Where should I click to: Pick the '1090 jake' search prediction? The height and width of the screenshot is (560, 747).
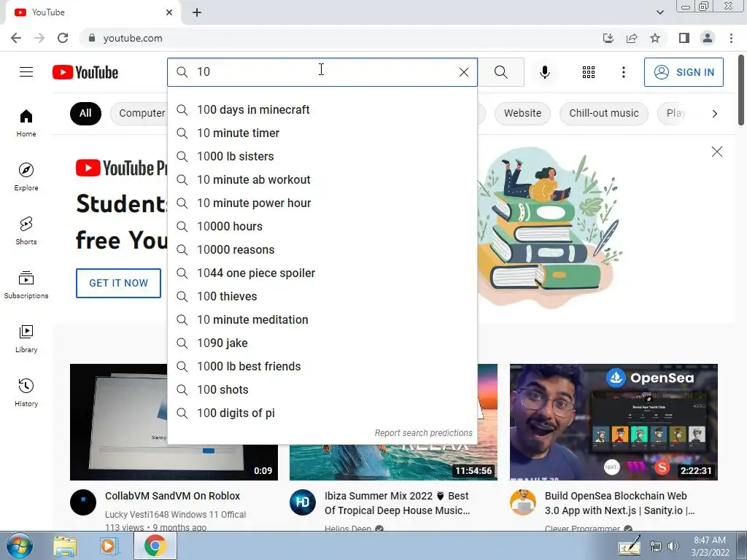coord(322,343)
